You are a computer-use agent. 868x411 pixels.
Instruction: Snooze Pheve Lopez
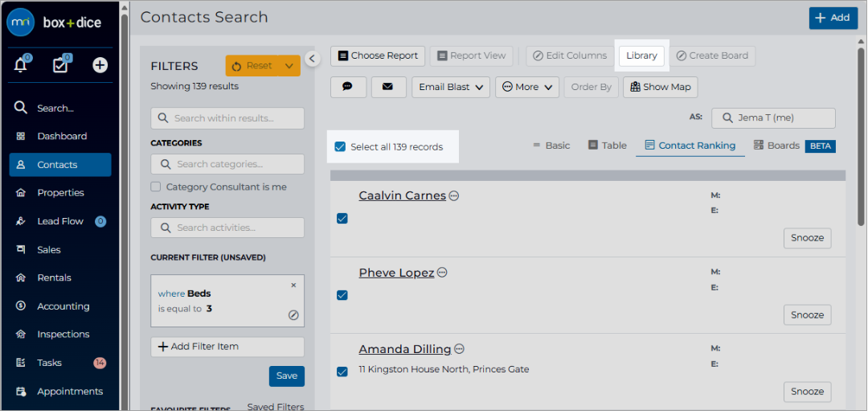click(x=807, y=314)
